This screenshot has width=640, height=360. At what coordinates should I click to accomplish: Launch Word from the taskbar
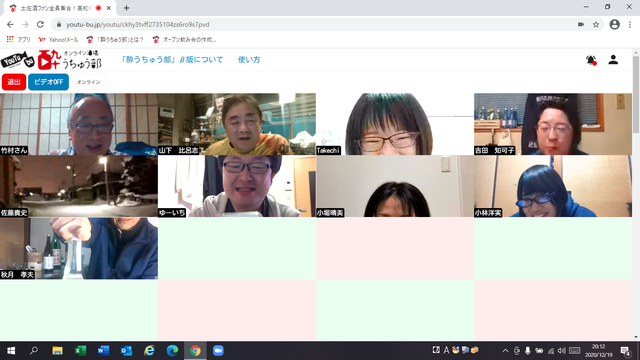point(103,351)
